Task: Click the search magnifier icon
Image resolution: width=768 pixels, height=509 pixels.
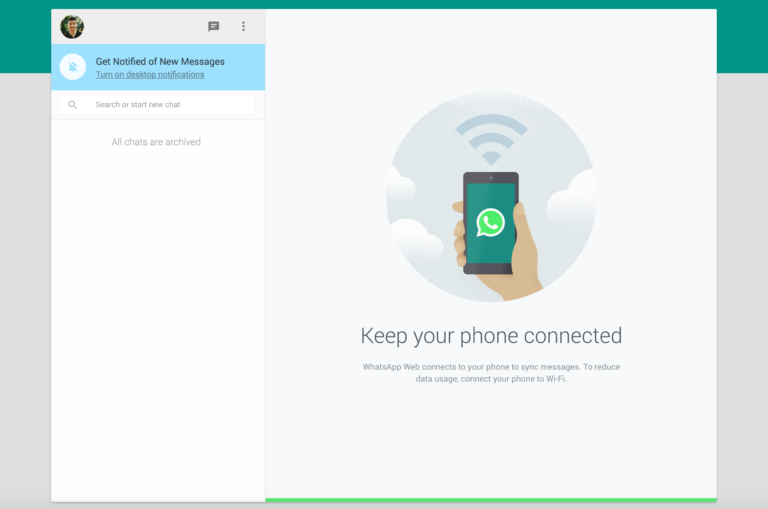Action: tap(72, 104)
